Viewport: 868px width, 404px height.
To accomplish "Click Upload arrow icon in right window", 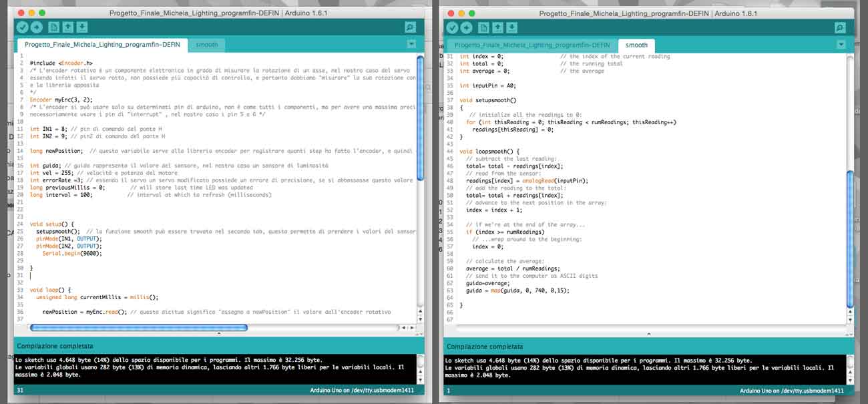I will tap(466, 27).
